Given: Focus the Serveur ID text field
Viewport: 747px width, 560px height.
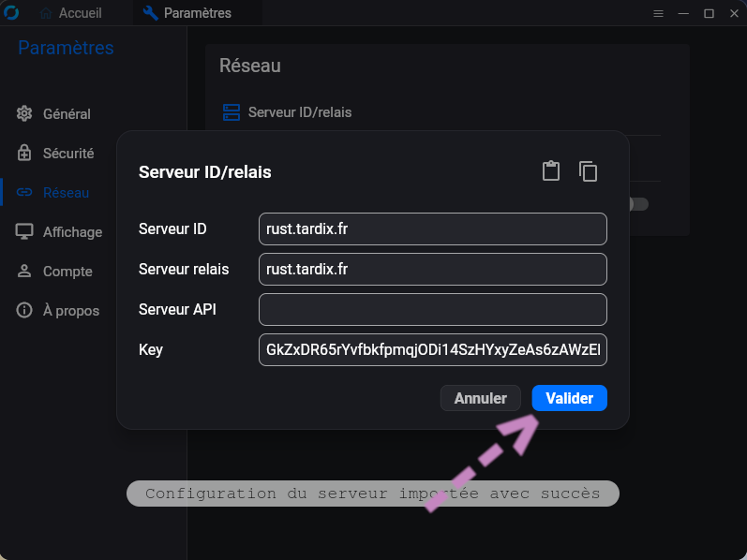Looking at the screenshot, I should click(432, 229).
